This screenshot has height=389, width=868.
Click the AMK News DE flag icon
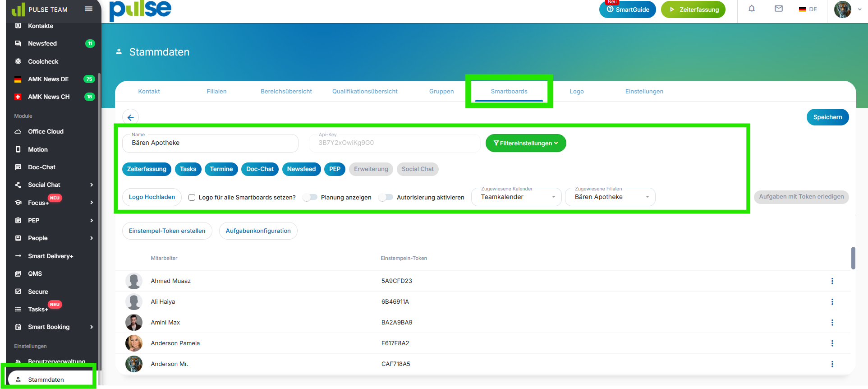18,79
